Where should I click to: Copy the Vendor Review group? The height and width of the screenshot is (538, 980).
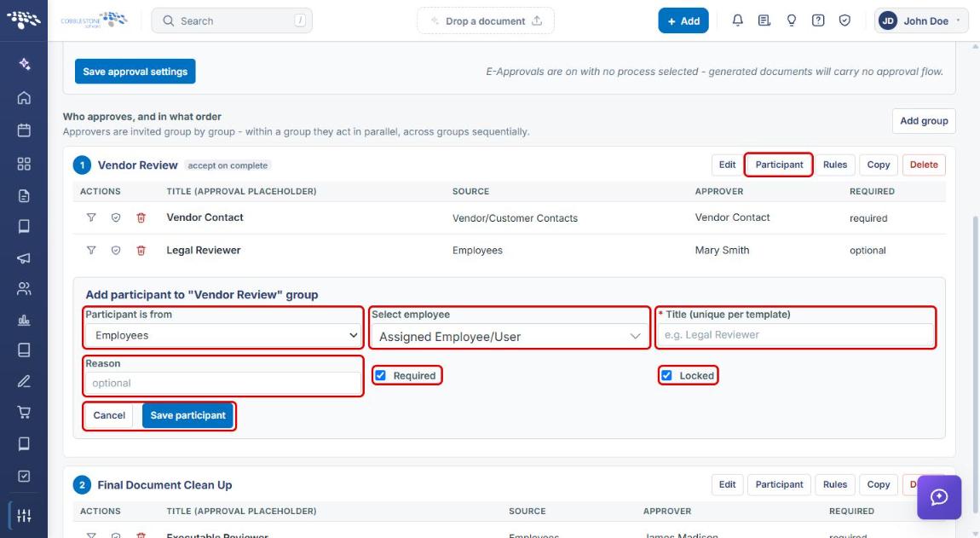(878, 165)
